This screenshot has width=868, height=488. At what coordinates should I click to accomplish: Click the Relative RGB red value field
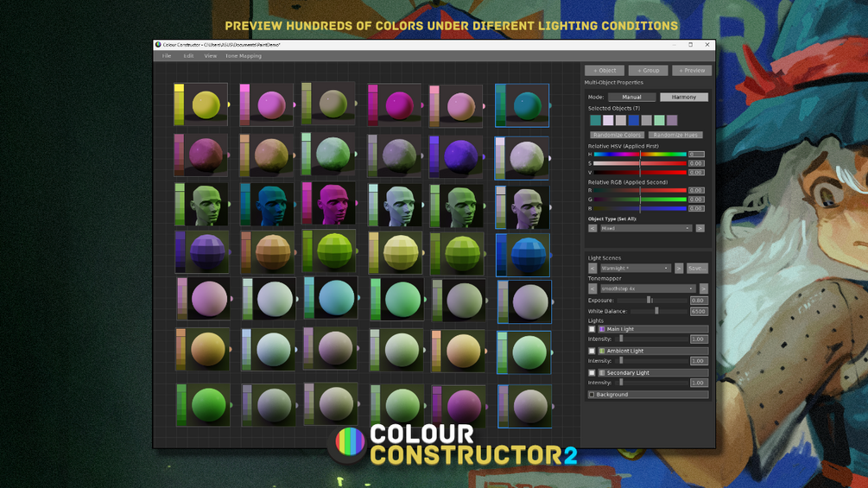pos(696,190)
